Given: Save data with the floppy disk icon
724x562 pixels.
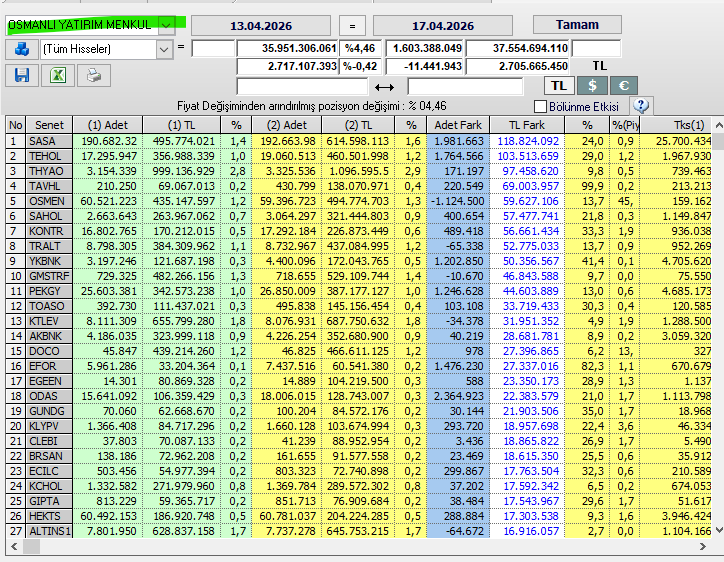Looking at the screenshot, I should tap(22, 75).
